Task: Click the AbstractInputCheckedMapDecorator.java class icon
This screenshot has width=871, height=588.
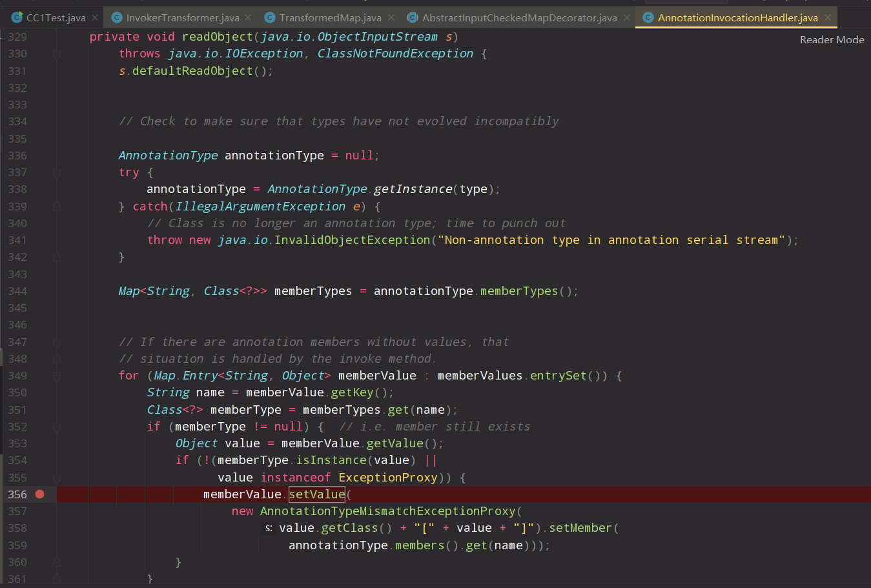Action: tap(412, 17)
